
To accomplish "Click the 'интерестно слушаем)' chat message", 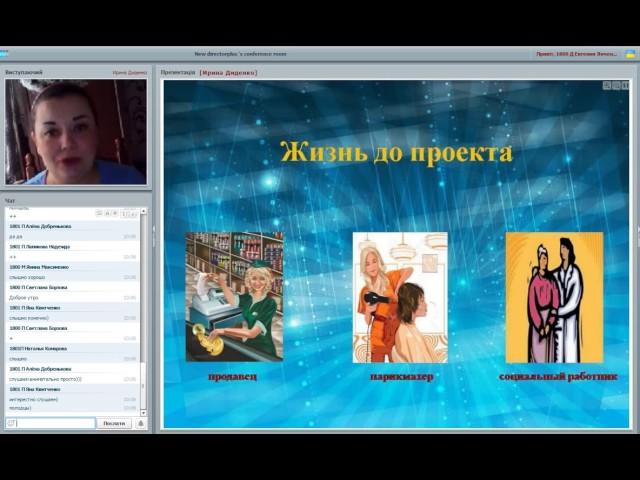I will point(33,400).
